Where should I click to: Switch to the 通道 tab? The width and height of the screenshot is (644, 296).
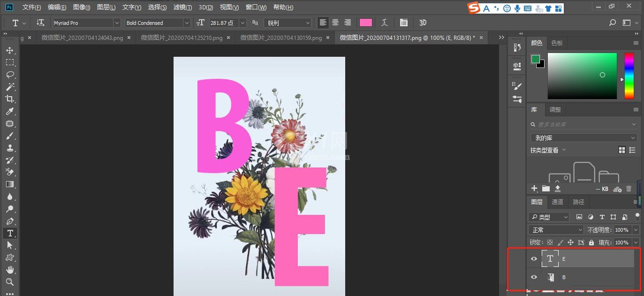[557, 202]
